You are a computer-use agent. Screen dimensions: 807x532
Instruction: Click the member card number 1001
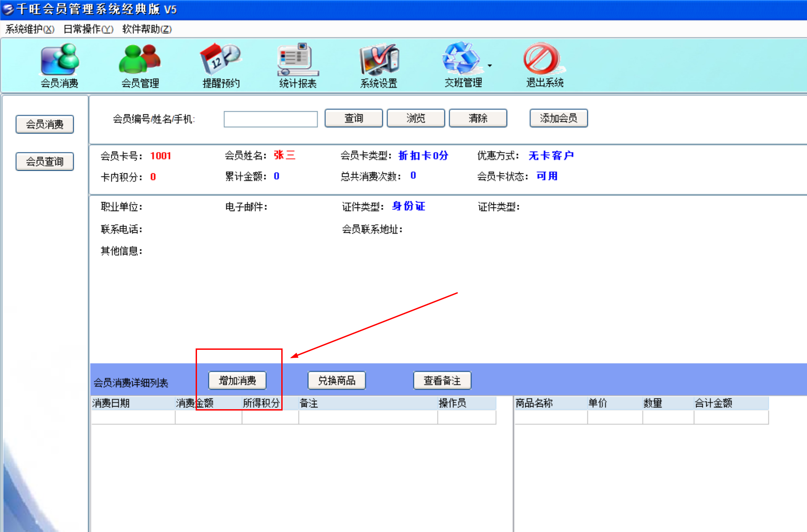pos(161,156)
